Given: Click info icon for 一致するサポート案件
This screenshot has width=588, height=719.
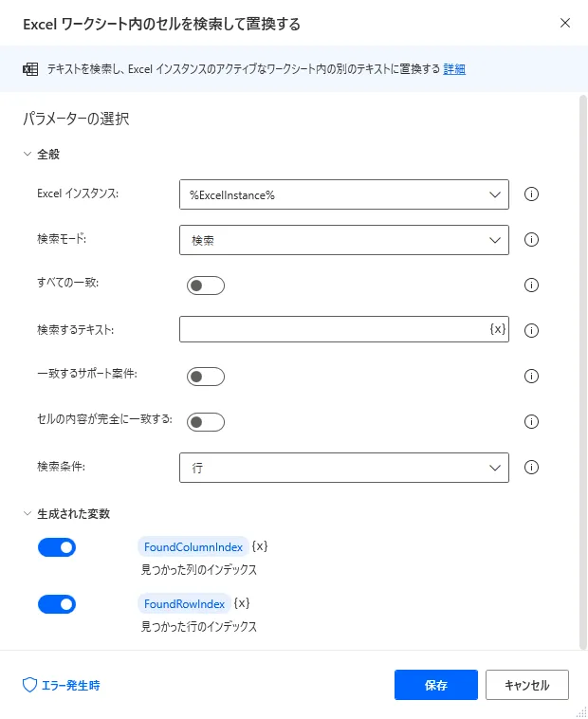Looking at the screenshot, I should (x=532, y=376).
